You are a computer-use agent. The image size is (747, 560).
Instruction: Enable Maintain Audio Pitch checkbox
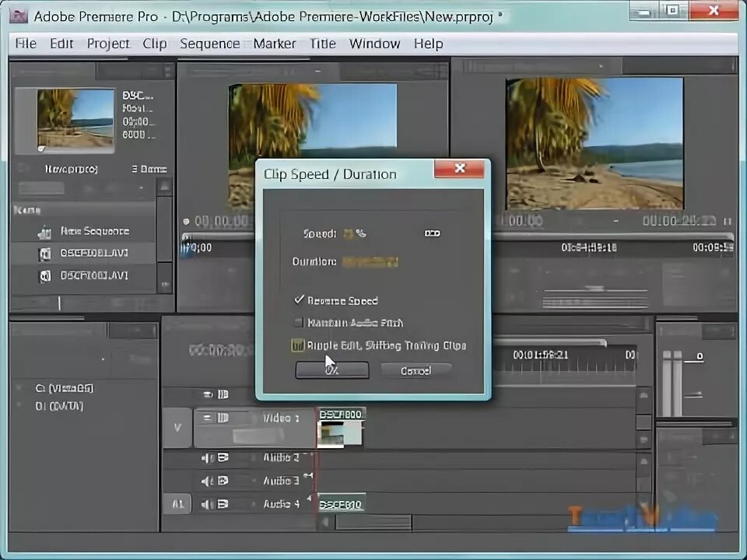pos(299,322)
